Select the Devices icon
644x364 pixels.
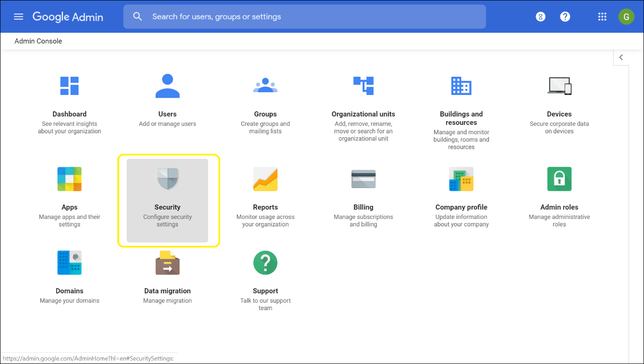(559, 86)
